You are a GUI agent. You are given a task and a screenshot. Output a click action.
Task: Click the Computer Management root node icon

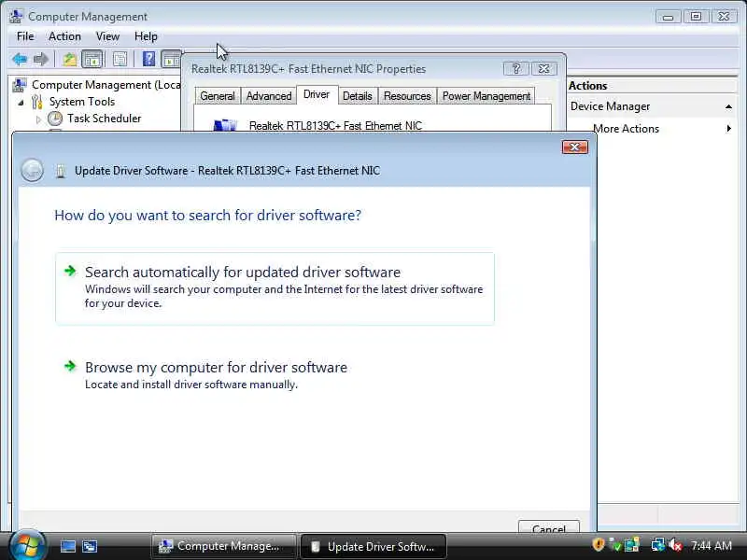[x=20, y=85]
